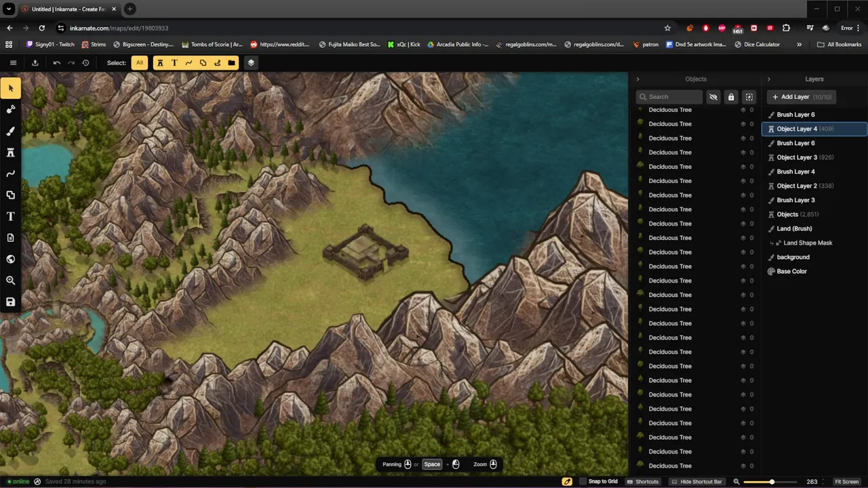This screenshot has width=868, height=488.
Task: Select Object Layer 4 in Layers
Action: coord(814,129)
